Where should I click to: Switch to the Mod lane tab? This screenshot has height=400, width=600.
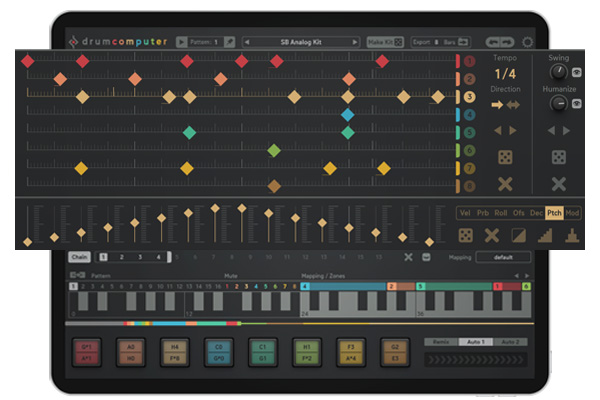[x=572, y=213]
